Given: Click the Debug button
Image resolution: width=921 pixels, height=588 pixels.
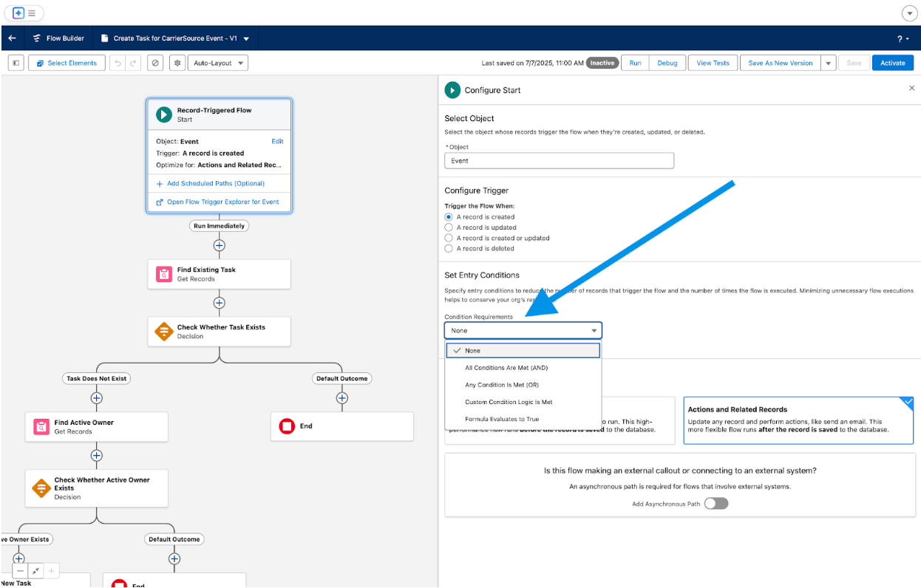Looking at the screenshot, I should pos(667,63).
